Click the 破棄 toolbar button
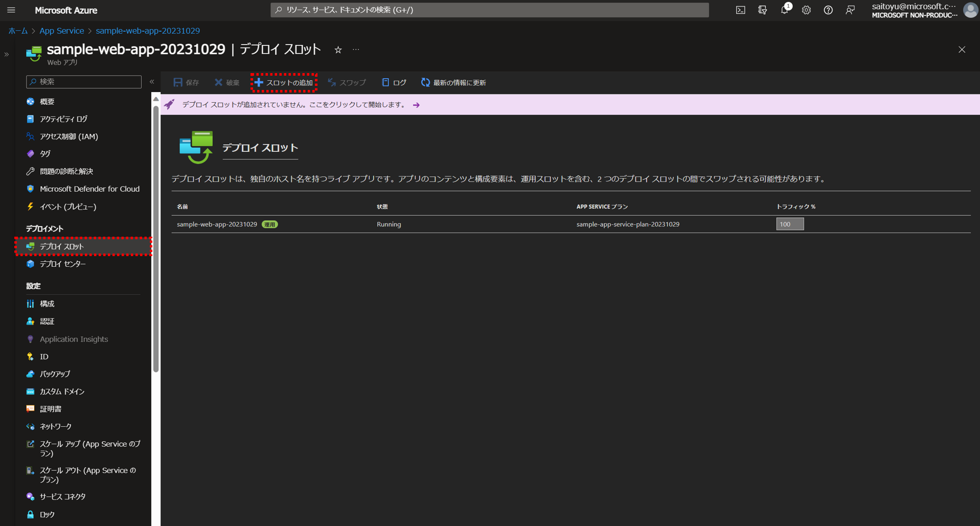The image size is (980, 526). click(227, 82)
